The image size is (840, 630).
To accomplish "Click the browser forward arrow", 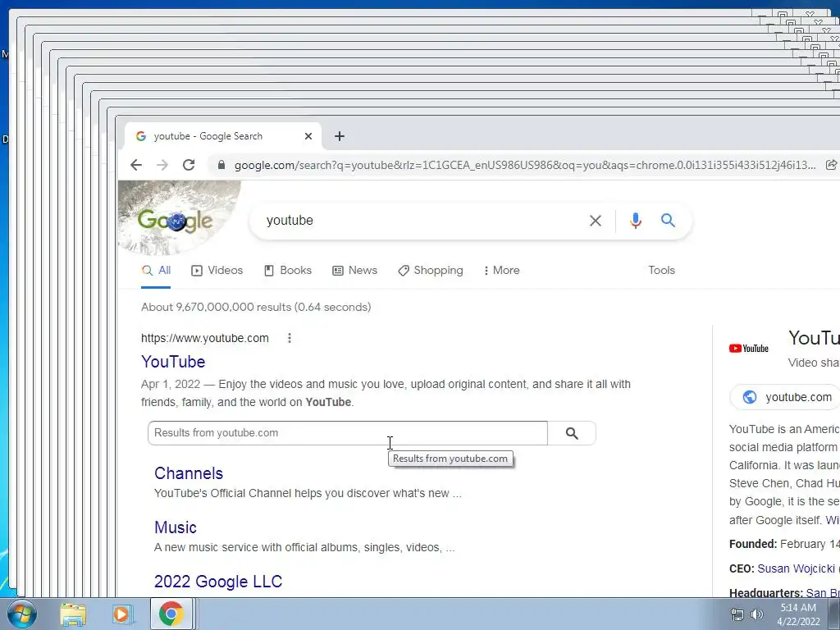I will [162, 165].
